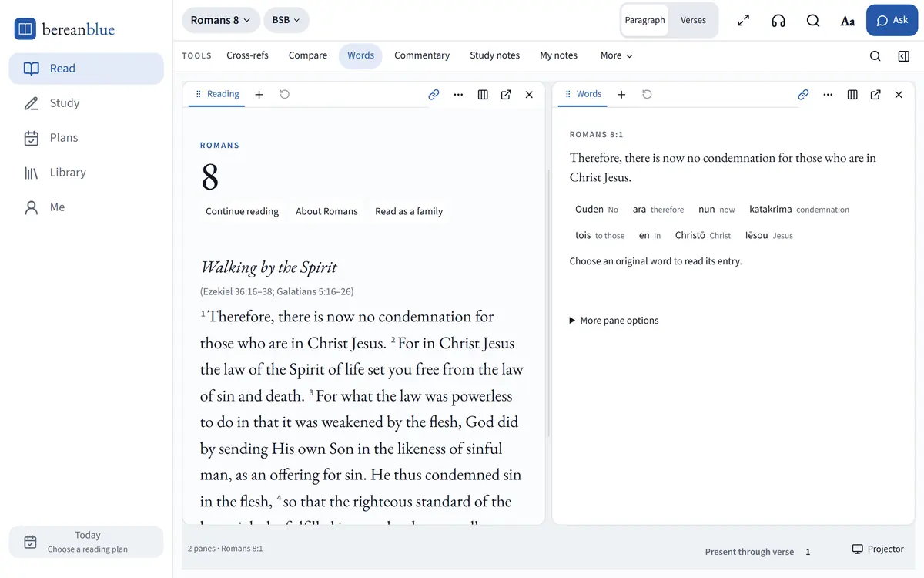
Task: Click Words pane split columns icon
Action: [x=852, y=95]
